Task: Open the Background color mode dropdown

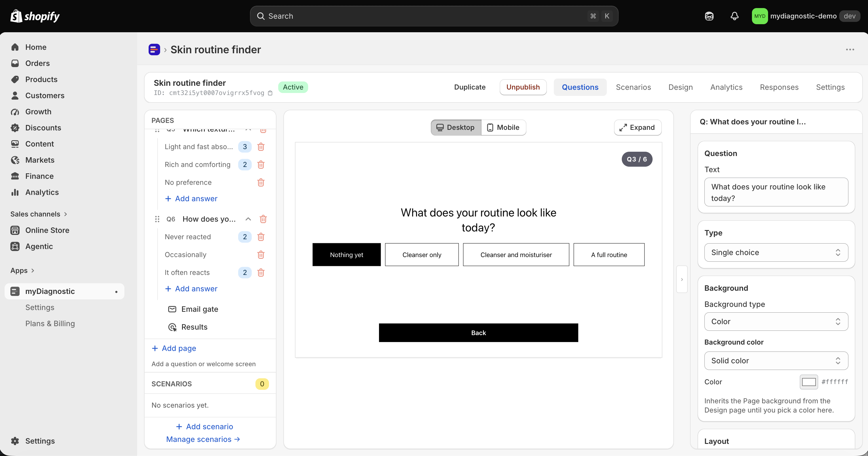Action: point(776,361)
